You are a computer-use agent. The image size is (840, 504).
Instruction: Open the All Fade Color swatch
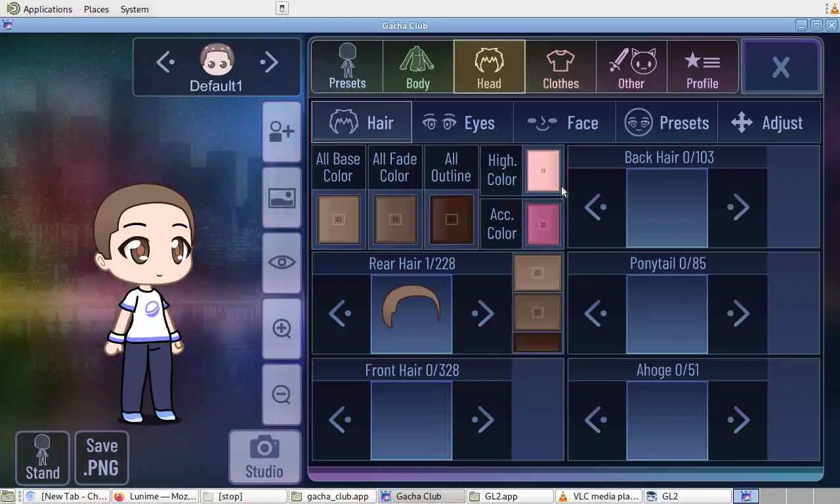[x=395, y=220]
